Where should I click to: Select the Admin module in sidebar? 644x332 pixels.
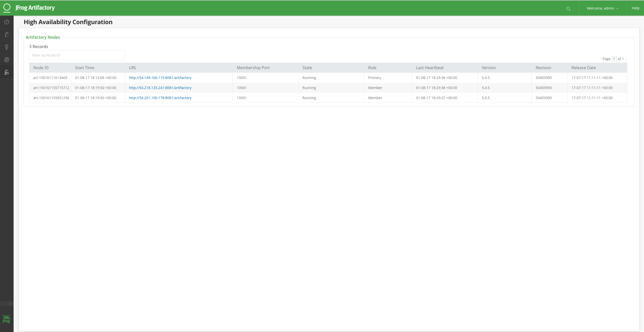coord(7,72)
